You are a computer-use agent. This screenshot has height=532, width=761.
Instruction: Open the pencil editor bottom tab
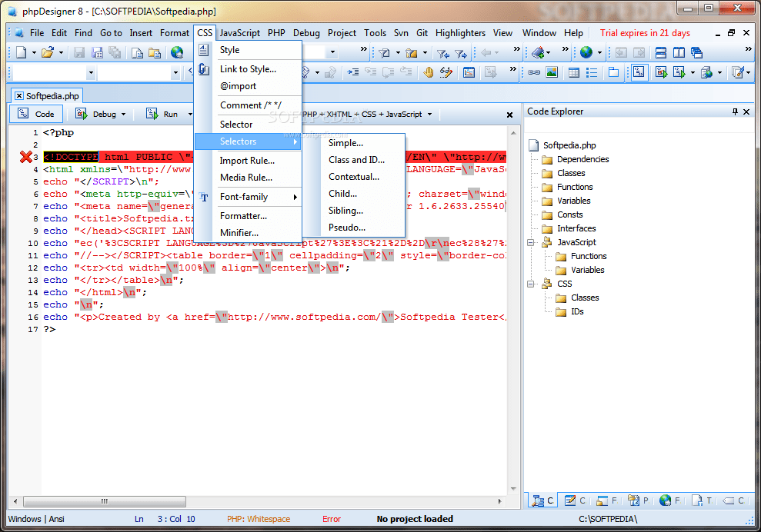(x=575, y=500)
